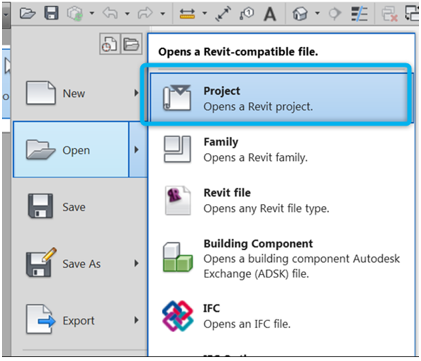Expand the Export submenu arrow

[136, 320]
